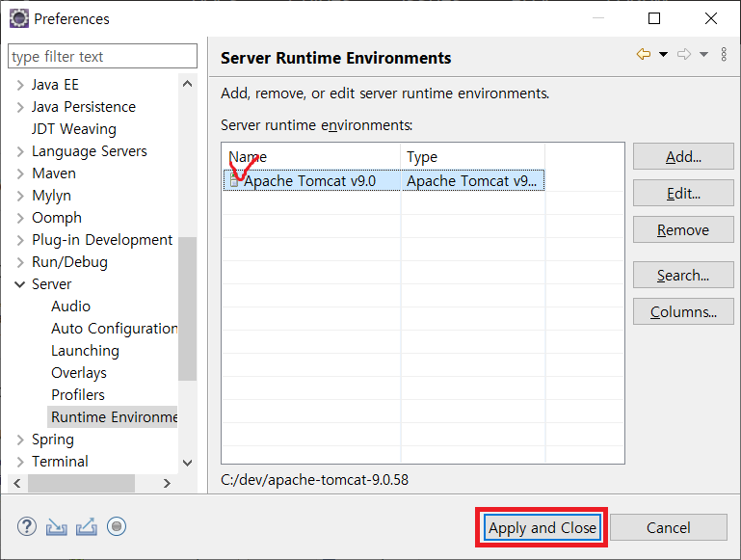Expand the Mylyn node
Screen dimensions: 741x560
point(20,196)
